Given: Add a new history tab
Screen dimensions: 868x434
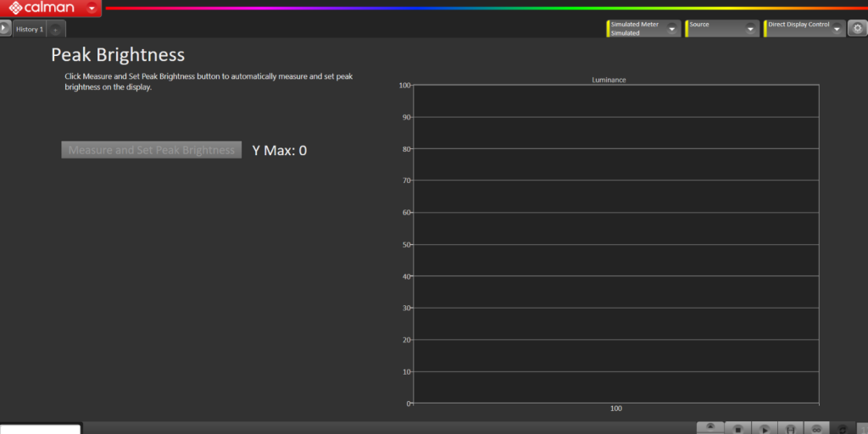Looking at the screenshot, I should [55, 30].
